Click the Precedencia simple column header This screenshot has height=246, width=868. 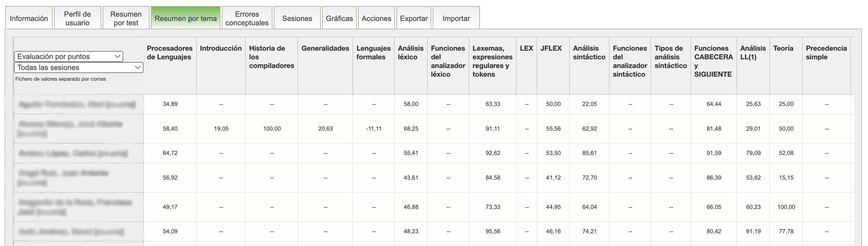826,53
